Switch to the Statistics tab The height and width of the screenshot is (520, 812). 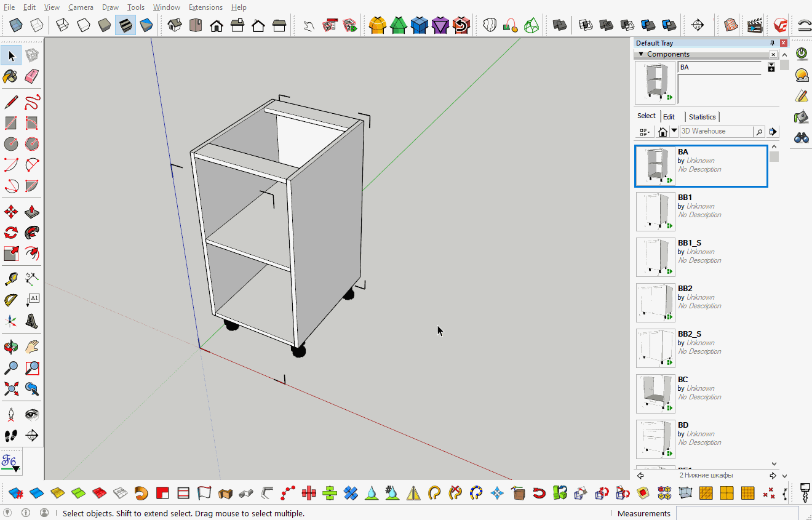click(x=702, y=116)
